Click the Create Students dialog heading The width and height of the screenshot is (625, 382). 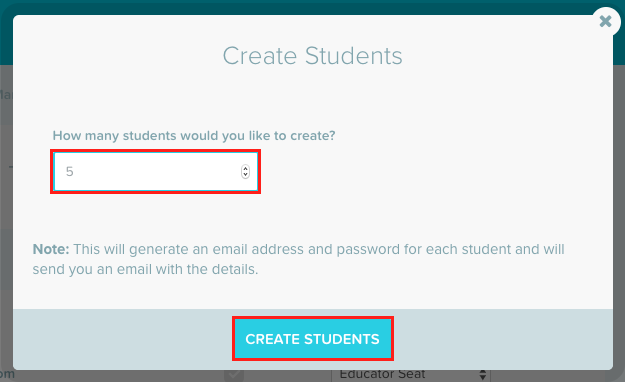point(312,55)
